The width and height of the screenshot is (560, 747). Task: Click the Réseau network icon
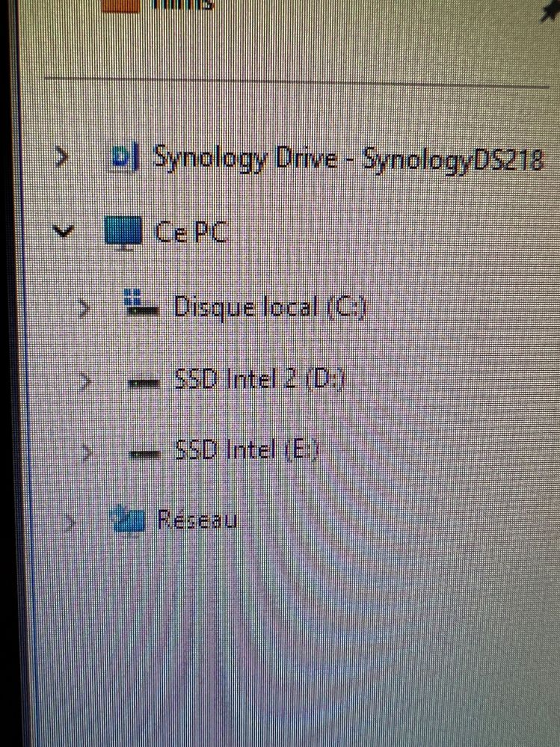(127, 519)
